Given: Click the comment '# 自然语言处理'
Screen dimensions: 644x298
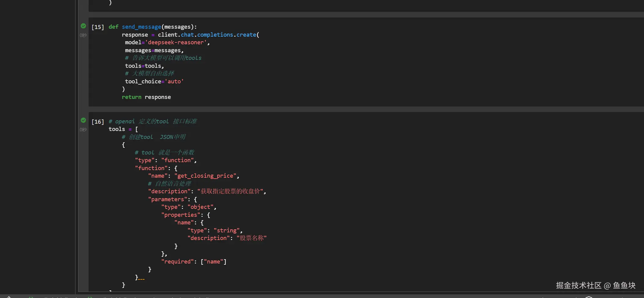Looking at the screenshot, I should (x=170, y=184).
